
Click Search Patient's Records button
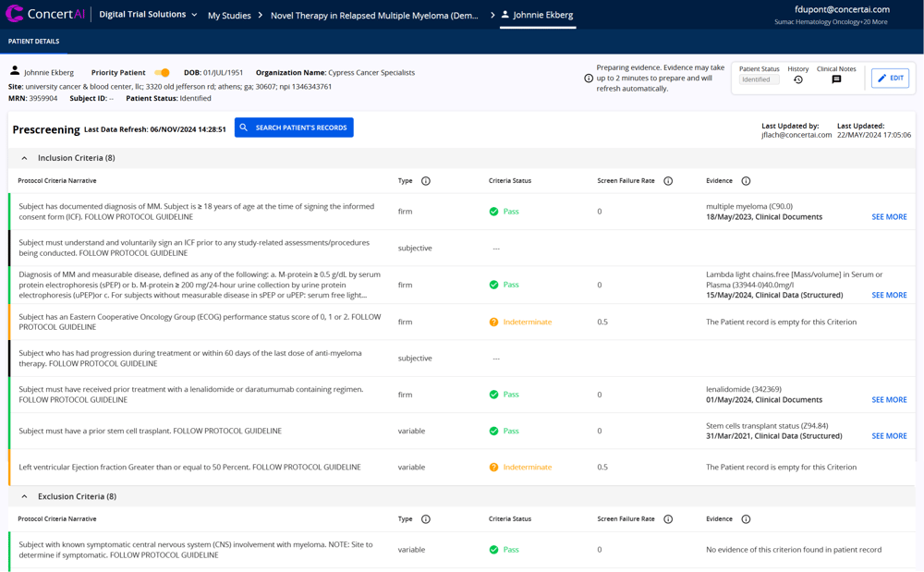tap(294, 128)
